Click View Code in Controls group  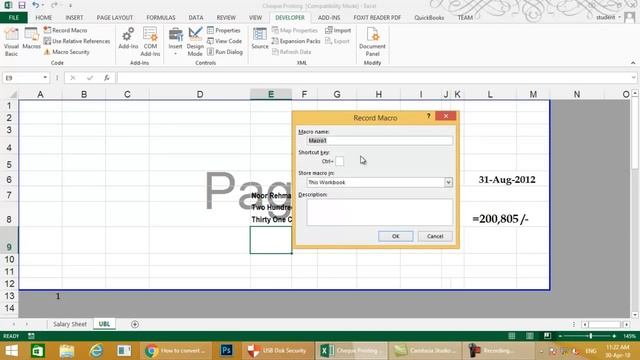click(224, 41)
